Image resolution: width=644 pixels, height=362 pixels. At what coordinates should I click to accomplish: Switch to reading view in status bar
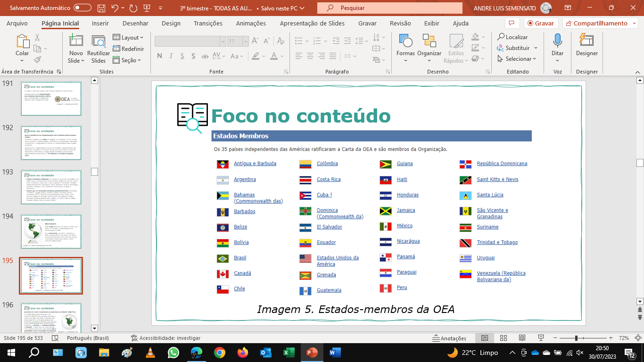tap(522, 338)
